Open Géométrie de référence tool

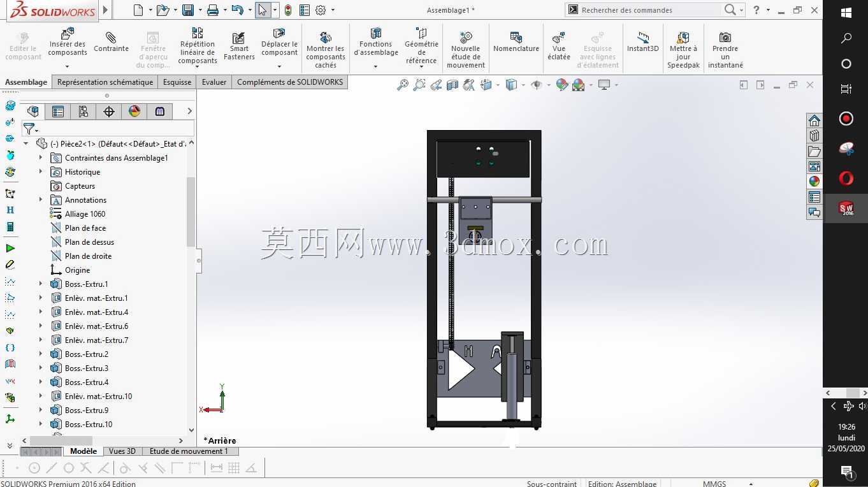421,46
